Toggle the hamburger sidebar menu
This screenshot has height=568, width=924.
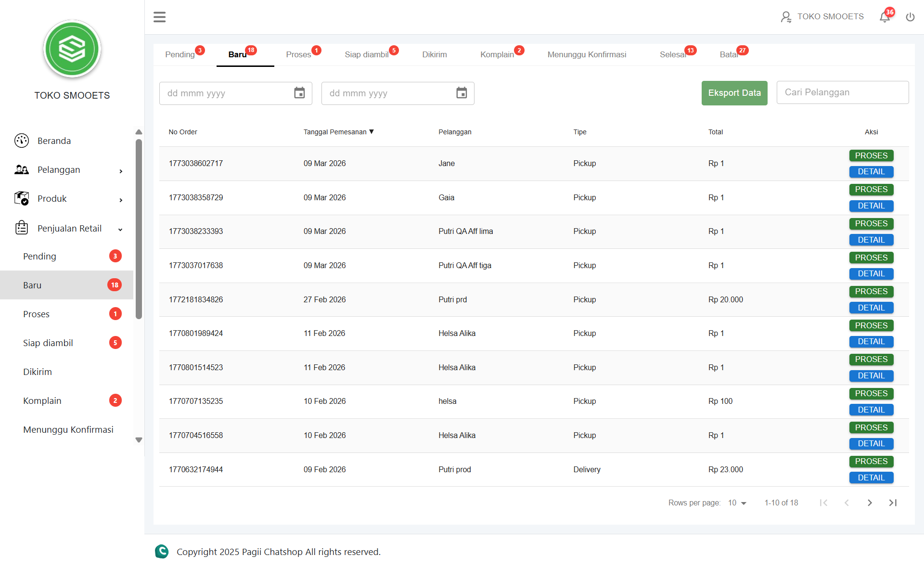(159, 17)
